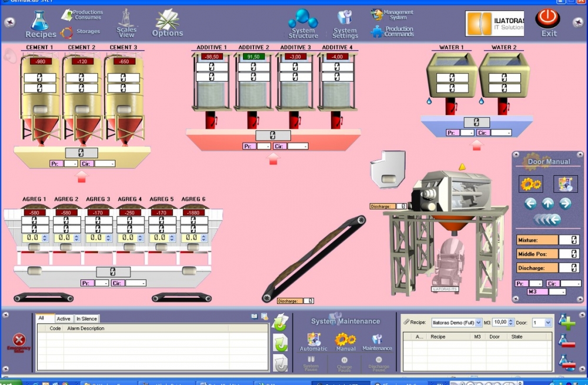
Task: Click the top green check alarm icon
Action: coord(280,323)
